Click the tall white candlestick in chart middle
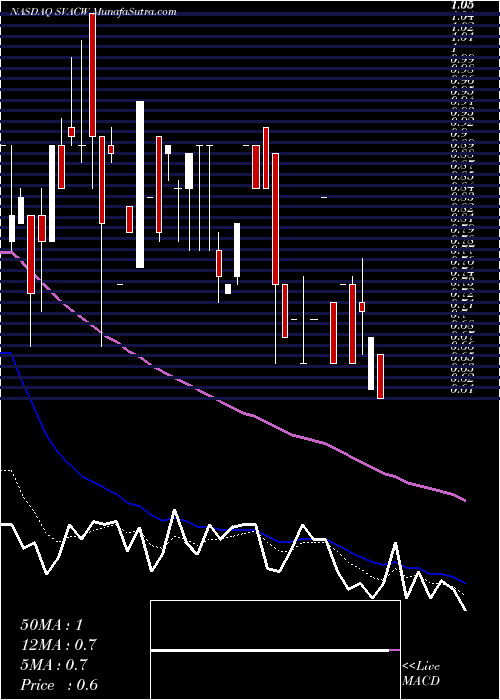 point(140,184)
